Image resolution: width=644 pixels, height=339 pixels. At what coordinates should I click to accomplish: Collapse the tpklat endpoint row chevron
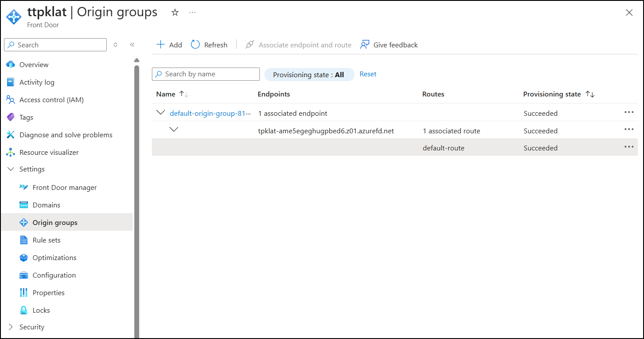coord(174,129)
